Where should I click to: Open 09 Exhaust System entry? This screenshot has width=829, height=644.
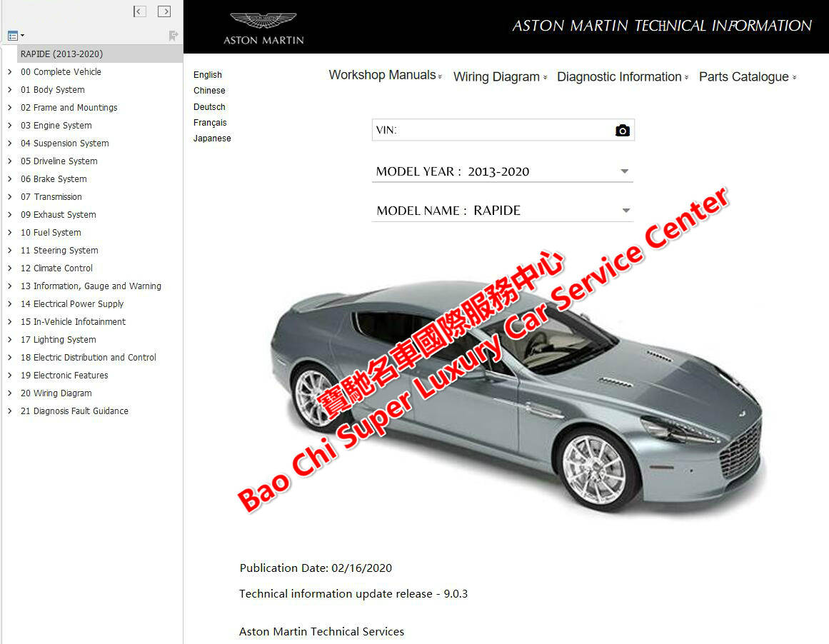point(58,215)
